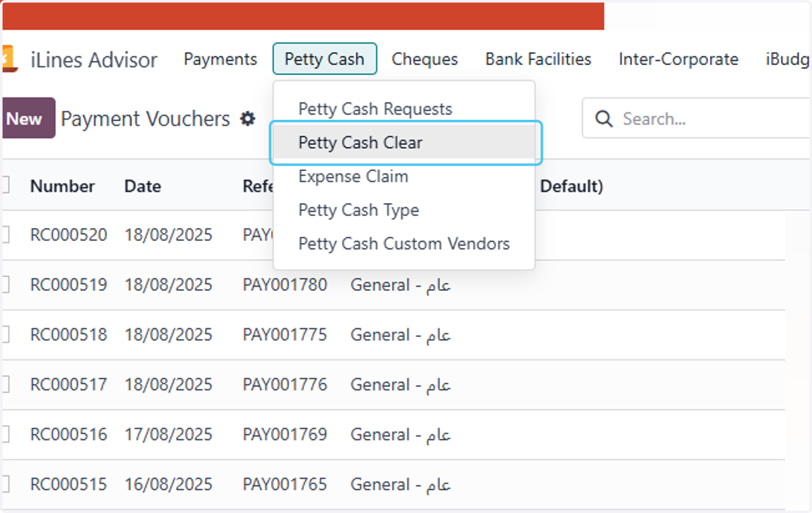812x513 pixels.
Task: Tick the checkbox for row RC000520
Action: [x=5, y=235]
